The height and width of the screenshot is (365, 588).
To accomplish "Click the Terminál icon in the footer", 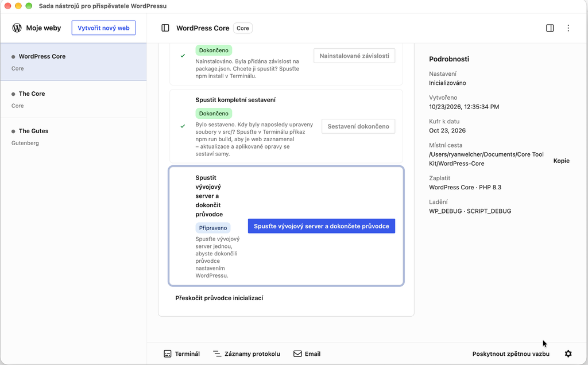I will (168, 354).
